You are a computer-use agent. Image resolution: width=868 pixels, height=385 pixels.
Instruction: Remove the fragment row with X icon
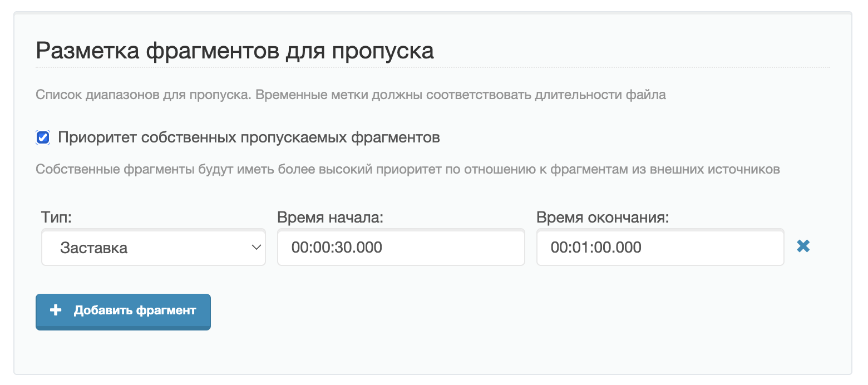pyautogui.click(x=803, y=246)
